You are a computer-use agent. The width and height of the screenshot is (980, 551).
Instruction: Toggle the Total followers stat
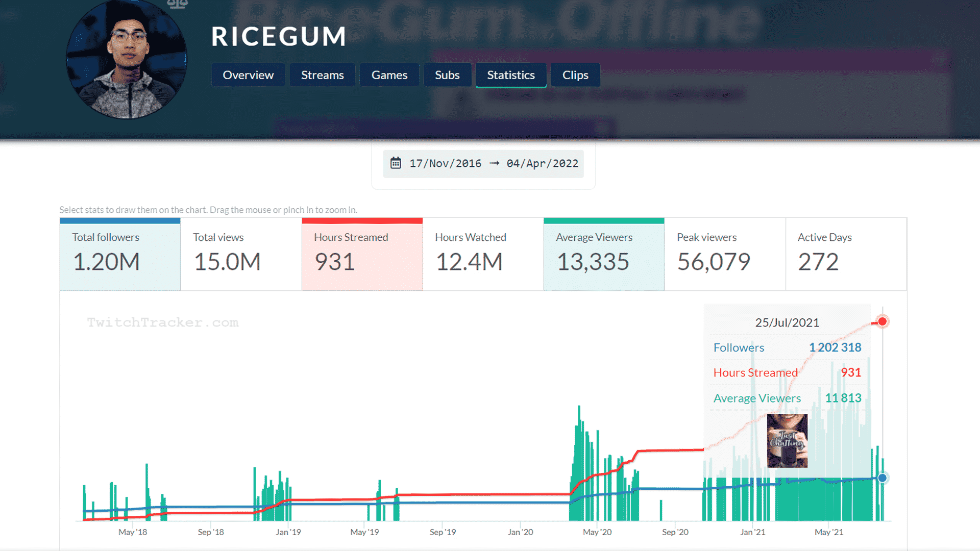pyautogui.click(x=120, y=254)
